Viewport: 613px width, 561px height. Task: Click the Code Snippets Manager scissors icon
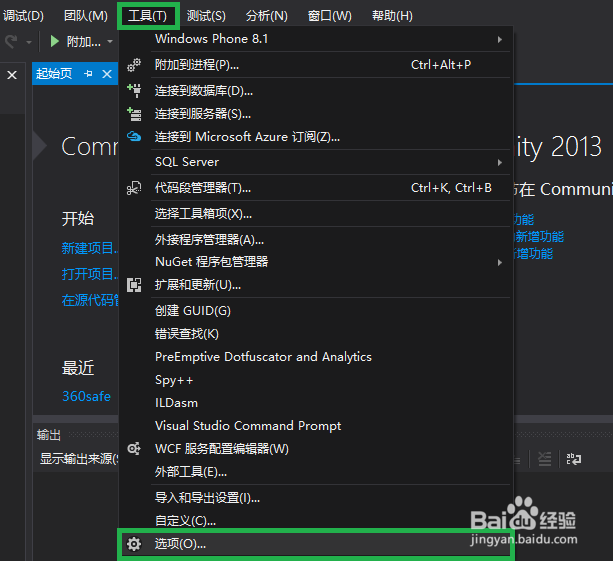click(134, 188)
